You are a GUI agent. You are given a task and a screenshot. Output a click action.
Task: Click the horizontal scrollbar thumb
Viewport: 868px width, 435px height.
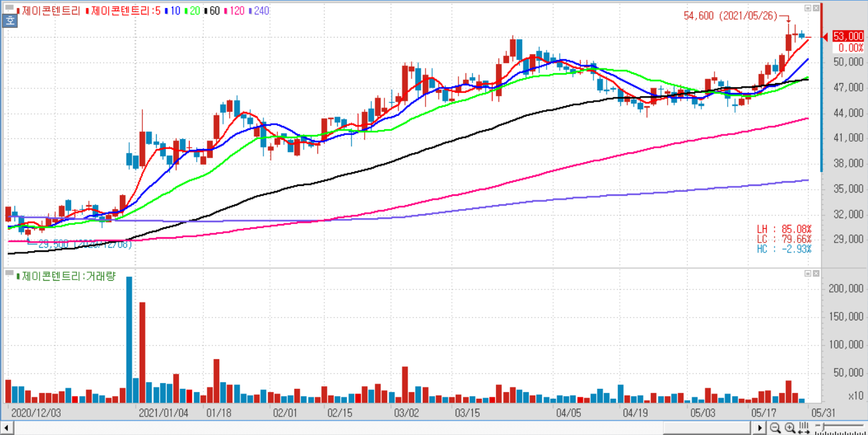tap(707, 428)
